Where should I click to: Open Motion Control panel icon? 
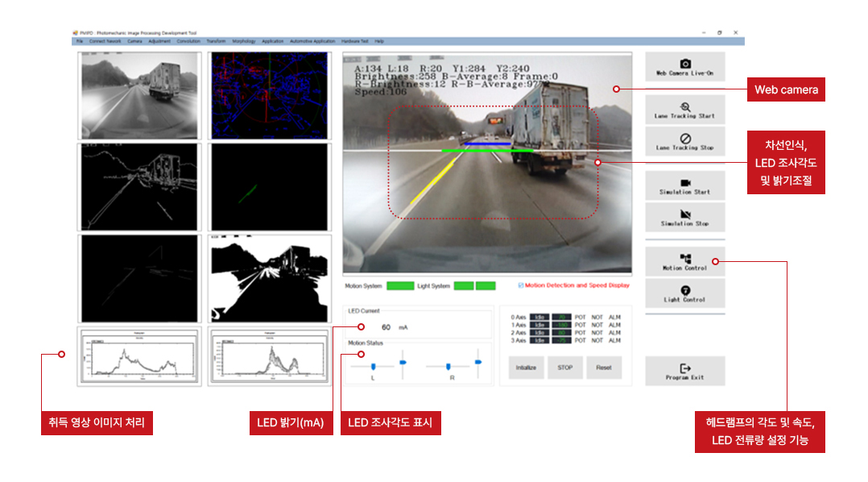pos(685,259)
